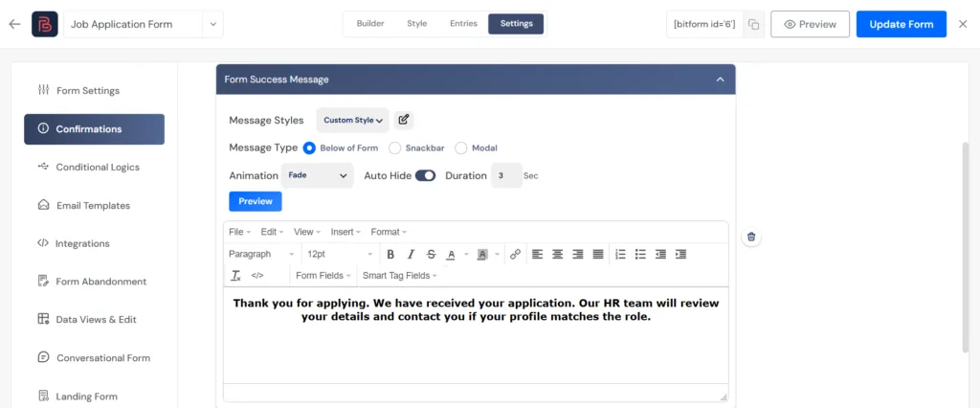Select Below of Form message type
Screen dimensions: 980x408
click(x=309, y=148)
